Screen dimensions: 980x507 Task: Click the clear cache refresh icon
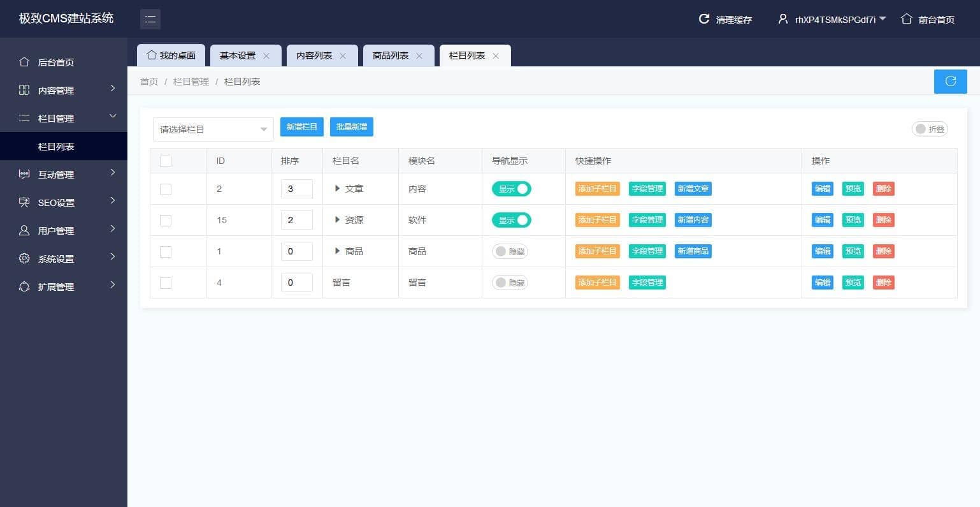[704, 19]
